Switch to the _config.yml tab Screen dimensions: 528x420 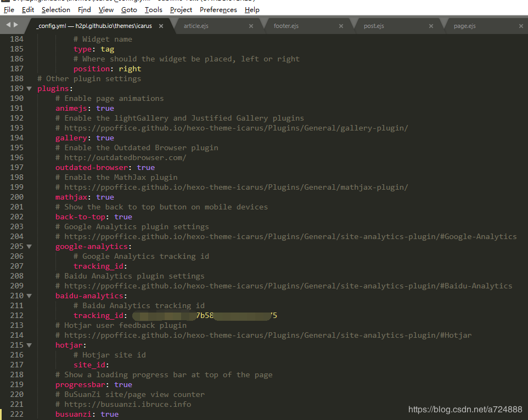94,26
